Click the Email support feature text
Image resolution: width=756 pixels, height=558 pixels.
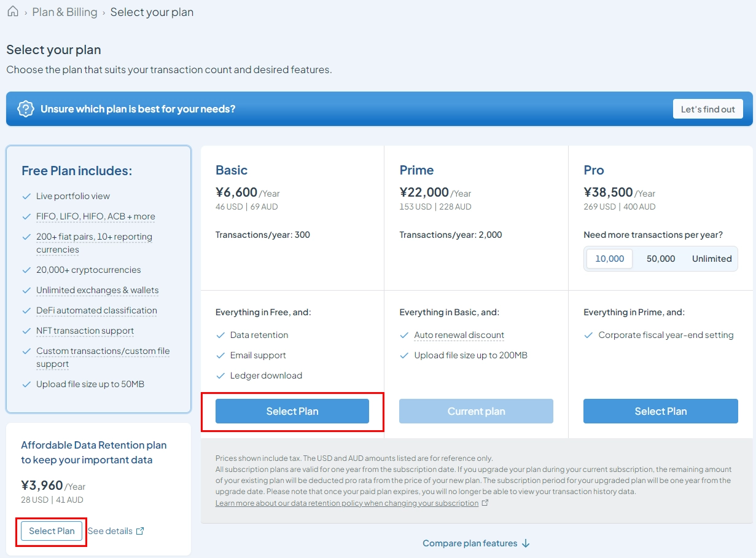coord(258,355)
